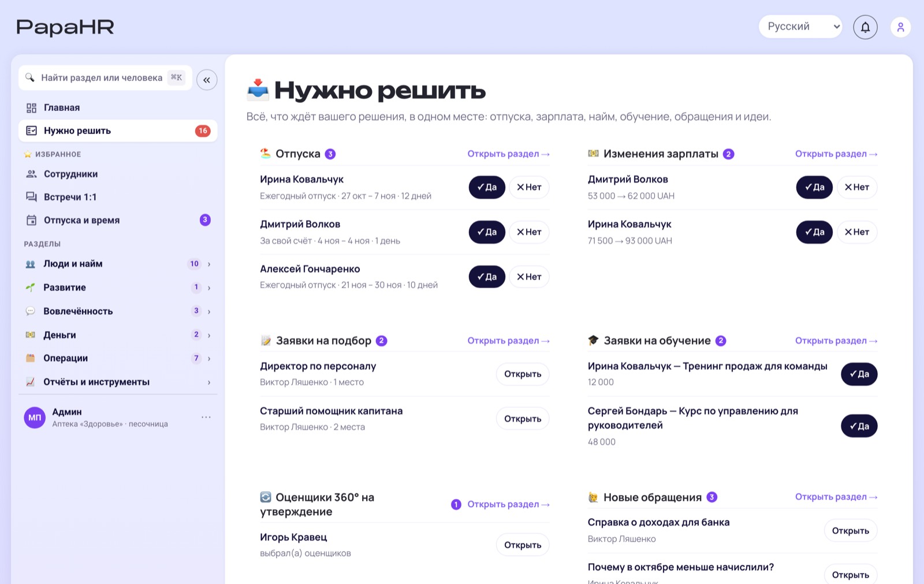
Task: Reject Ирина Ковальчук salary change Нет
Action: coord(857,232)
